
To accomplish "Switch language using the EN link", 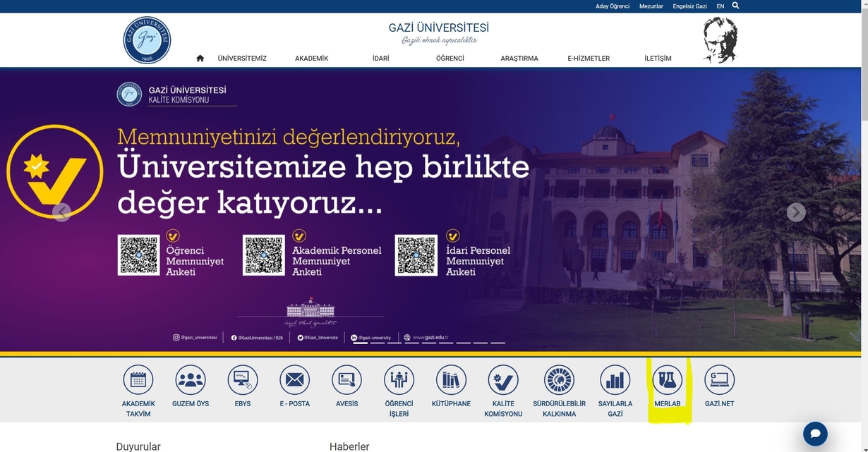I will click(x=719, y=5).
